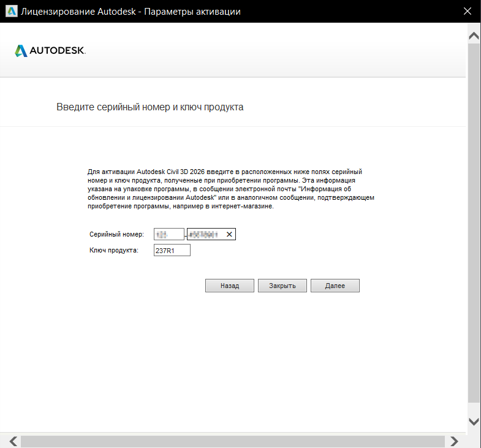Click the activation instructions paragraph
The image size is (481, 448).
[x=230, y=189]
